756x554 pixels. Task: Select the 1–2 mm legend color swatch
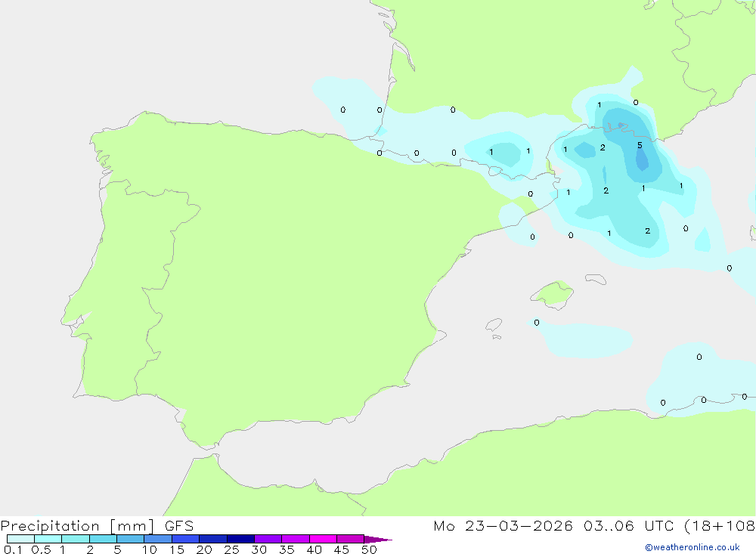[x=76, y=539]
